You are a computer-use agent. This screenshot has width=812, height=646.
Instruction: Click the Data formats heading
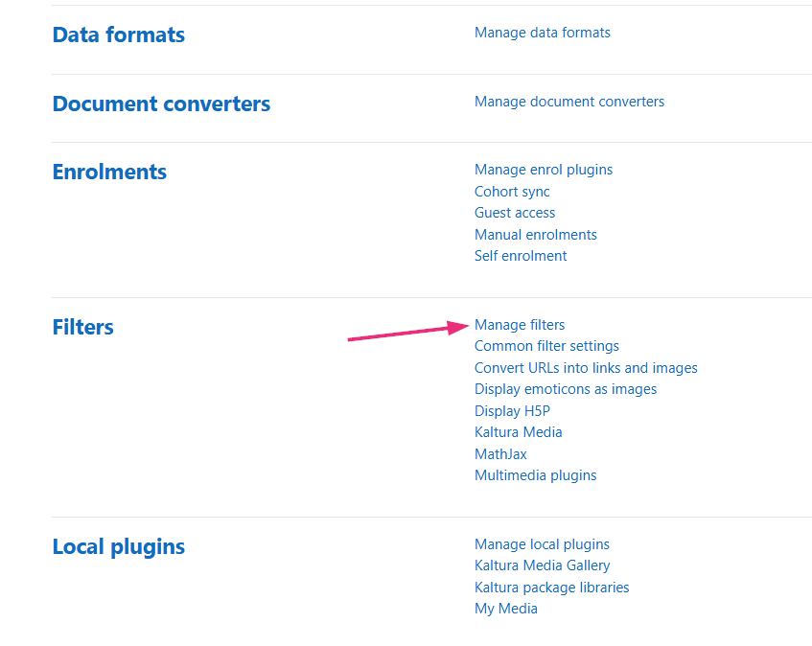click(x=119, y=35)
